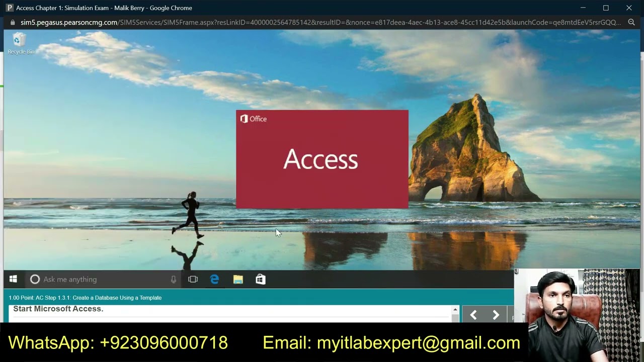Open the Recycle Bin desktop icon

coord(20,44)
